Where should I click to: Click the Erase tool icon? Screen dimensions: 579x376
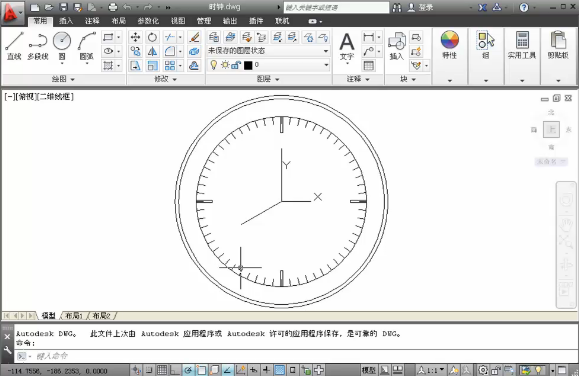[x=194, y=37]
